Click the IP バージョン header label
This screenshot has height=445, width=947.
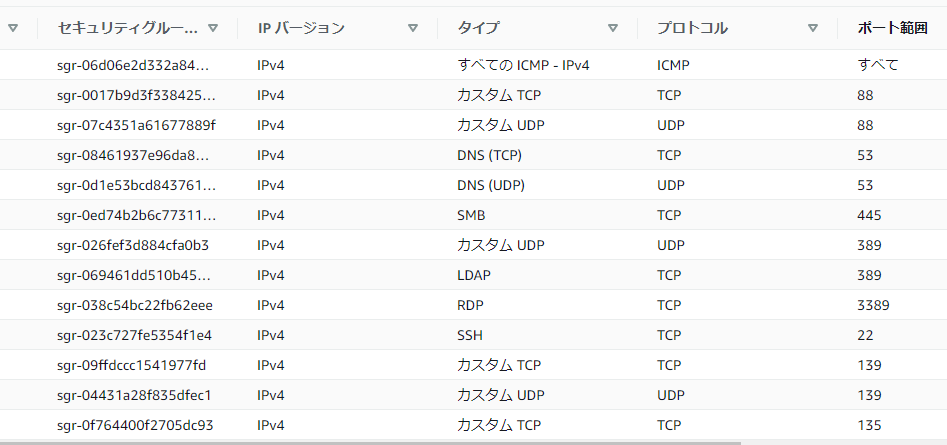[301, 28]
